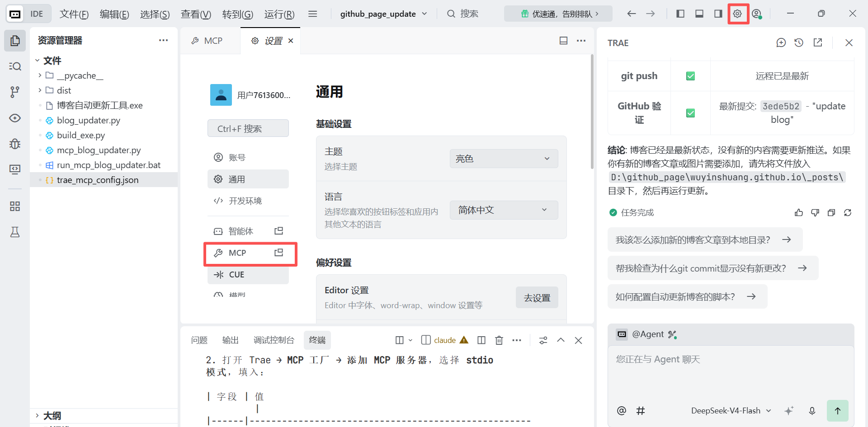Navigate back with the left arrow
The height and width of the screenshot is (427, 868).
click(x=632, y=14)
